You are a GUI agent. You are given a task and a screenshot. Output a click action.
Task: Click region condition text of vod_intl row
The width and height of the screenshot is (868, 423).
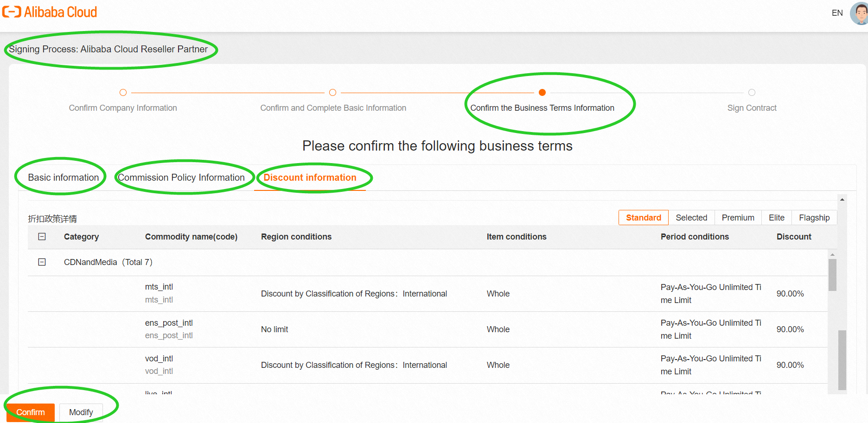[x=354, y=365]
